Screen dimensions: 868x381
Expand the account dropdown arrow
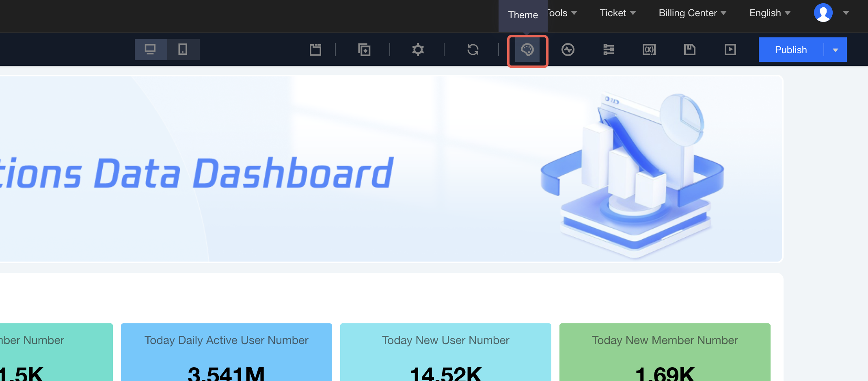point(846,13)
